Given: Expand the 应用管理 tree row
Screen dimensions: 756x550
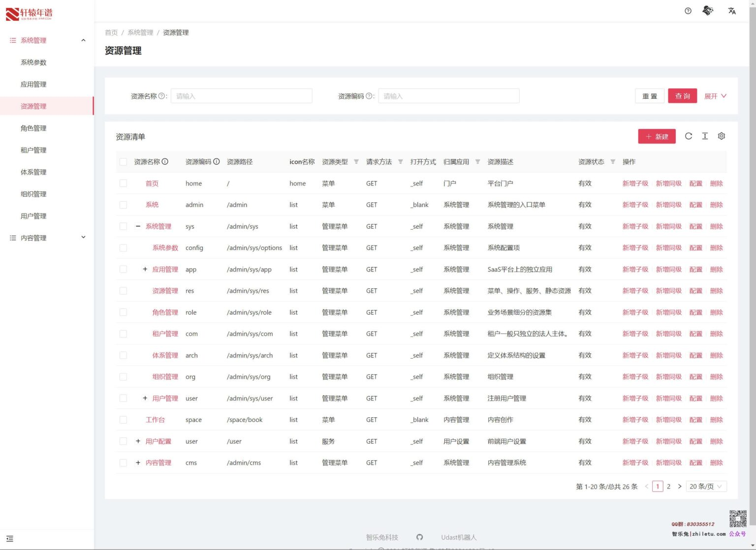Looking at the screenshot, I should [145, 269].
